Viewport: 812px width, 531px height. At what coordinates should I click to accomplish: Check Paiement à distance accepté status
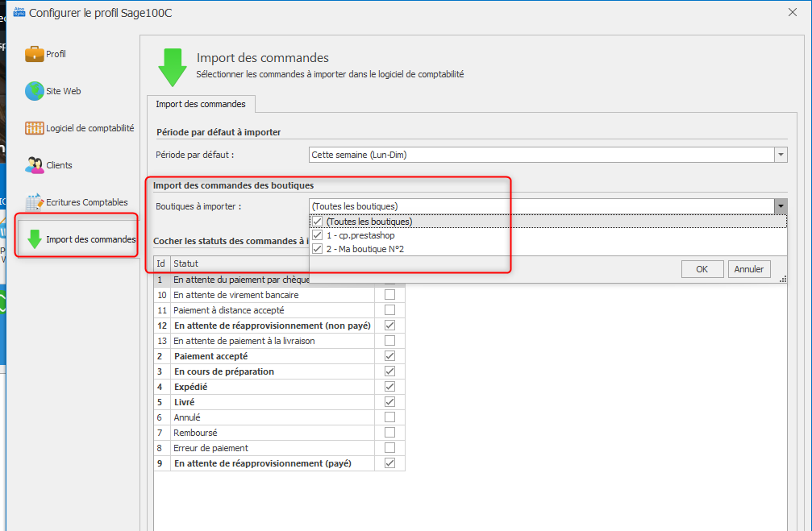390,310
